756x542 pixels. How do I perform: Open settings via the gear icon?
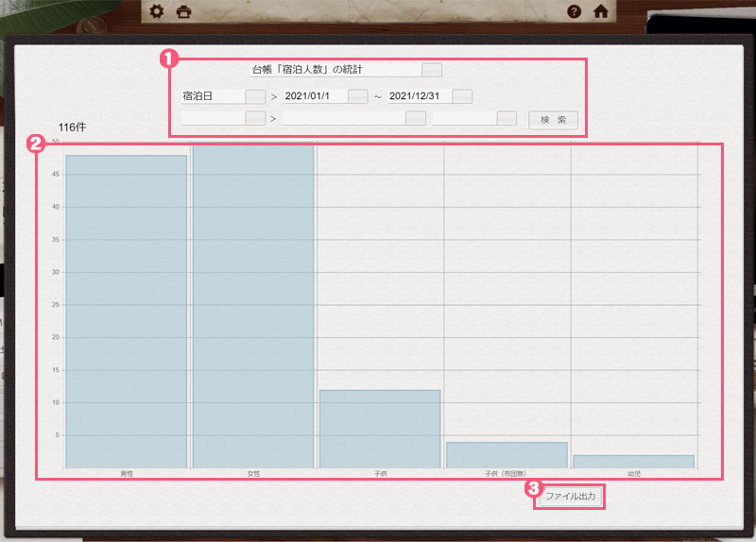[x=158, y=12]
